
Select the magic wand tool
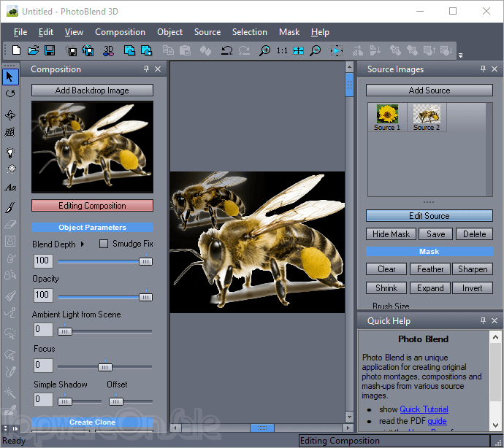(x=10, y=393)
